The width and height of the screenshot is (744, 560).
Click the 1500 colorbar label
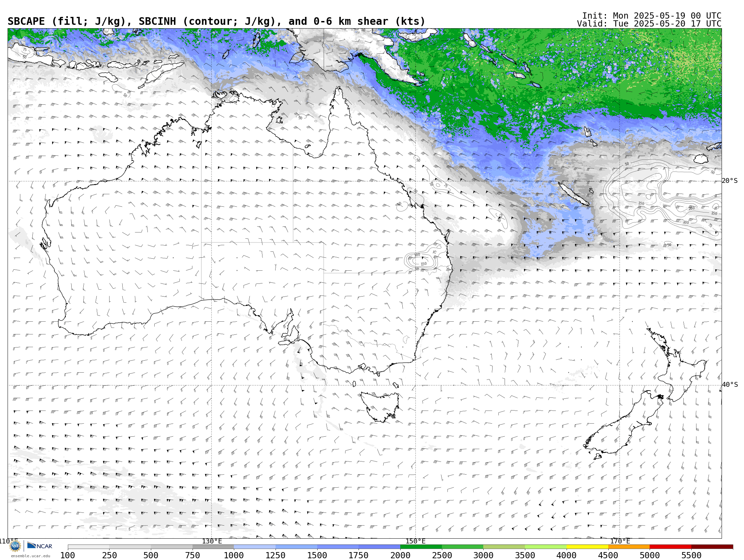click(317, 555)
